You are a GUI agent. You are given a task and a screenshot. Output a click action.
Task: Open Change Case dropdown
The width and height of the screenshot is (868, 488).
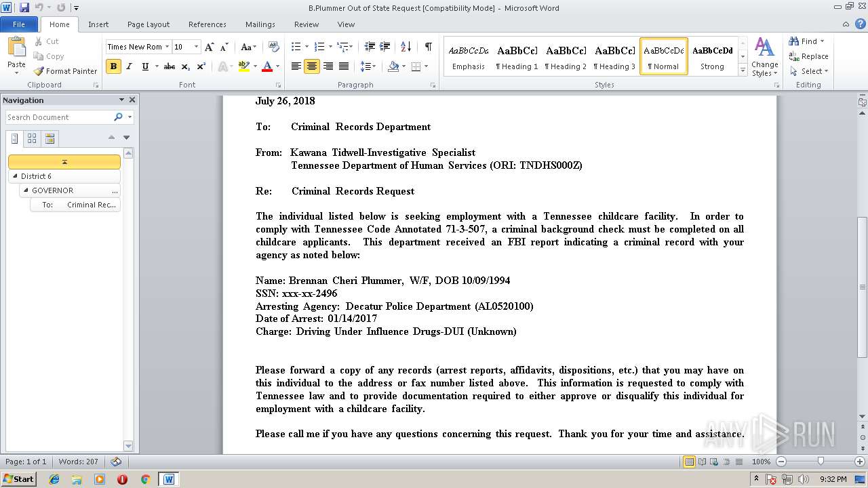pos(248,47)
